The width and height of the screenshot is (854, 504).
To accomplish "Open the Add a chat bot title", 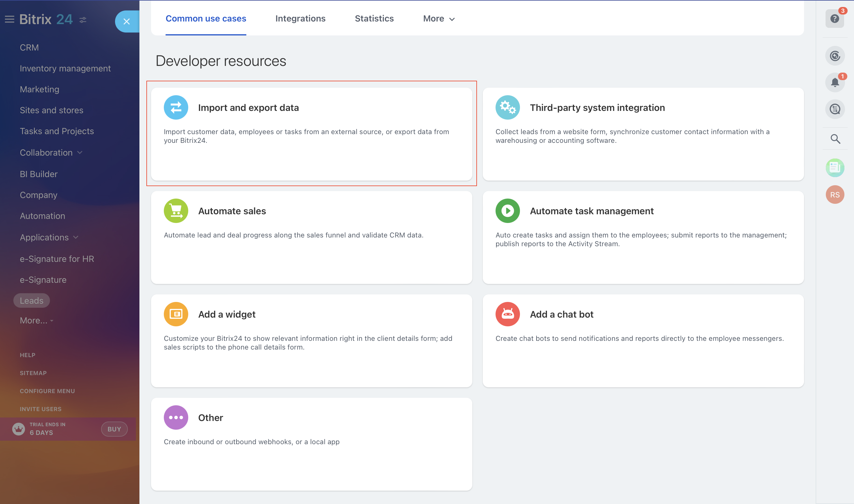I will coord(561,314).
